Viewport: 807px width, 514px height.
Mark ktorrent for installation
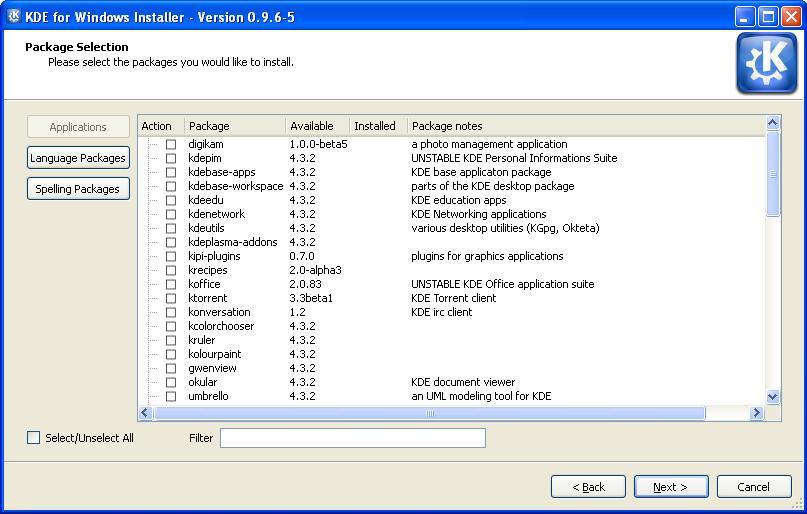[171, 298]
